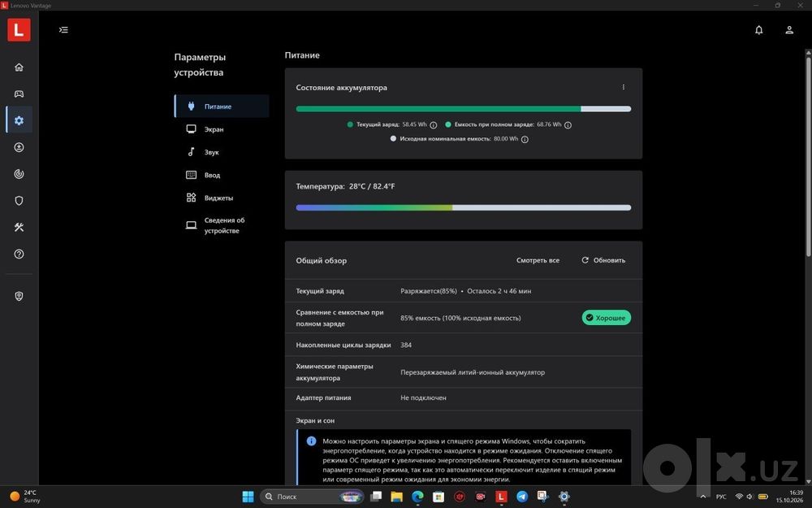
Task: Open weather widget 24°C Sunny
Action: 25,497
